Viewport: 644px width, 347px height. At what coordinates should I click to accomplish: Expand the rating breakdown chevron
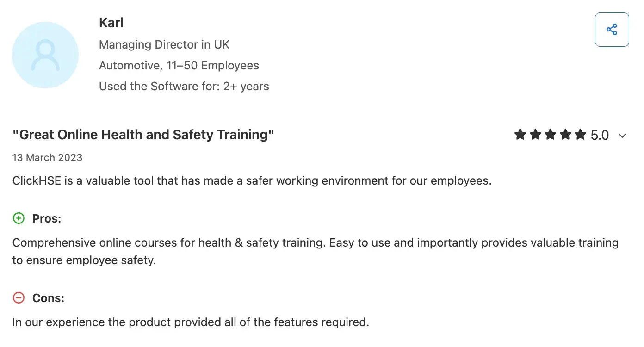(x=622, y=136)
